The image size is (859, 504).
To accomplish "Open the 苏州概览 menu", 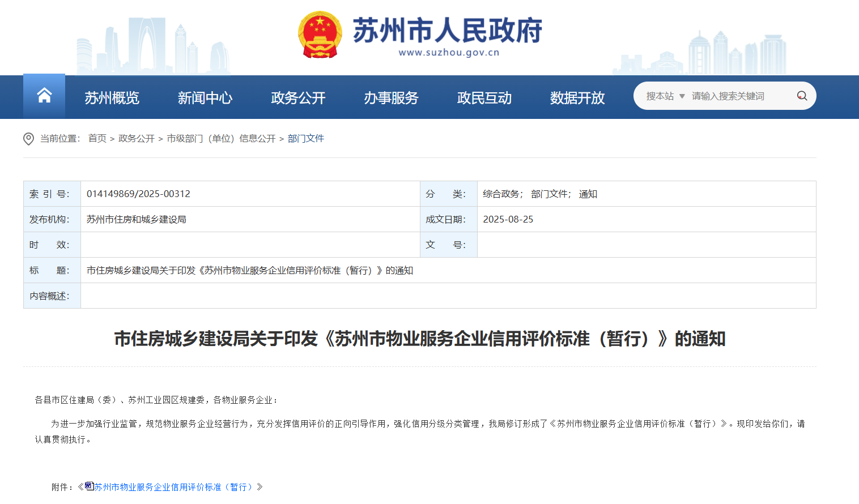I will click(x=112, y=98).
